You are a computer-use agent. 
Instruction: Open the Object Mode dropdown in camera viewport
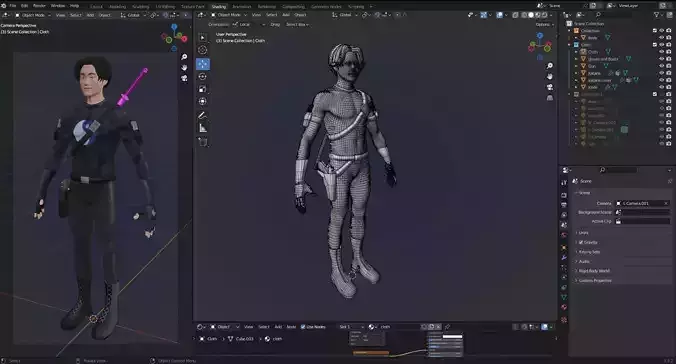click(33, 15)
